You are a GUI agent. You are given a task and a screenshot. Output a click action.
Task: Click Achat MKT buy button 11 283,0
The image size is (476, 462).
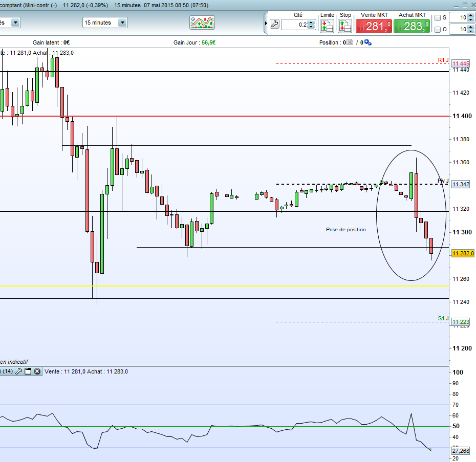tap(412, 26)
